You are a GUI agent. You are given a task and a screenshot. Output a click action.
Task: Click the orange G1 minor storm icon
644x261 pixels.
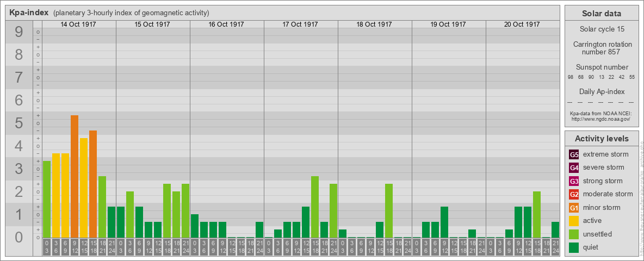point(574,207)
